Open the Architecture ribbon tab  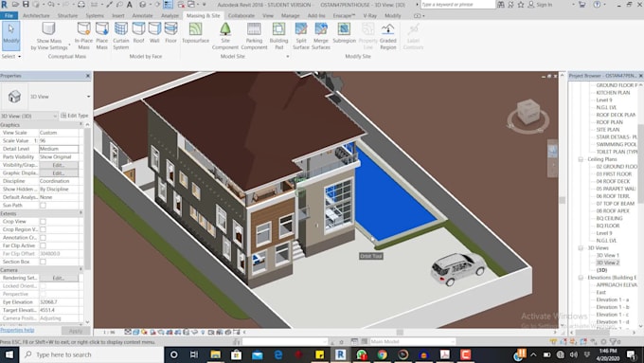tap(36, 15)
